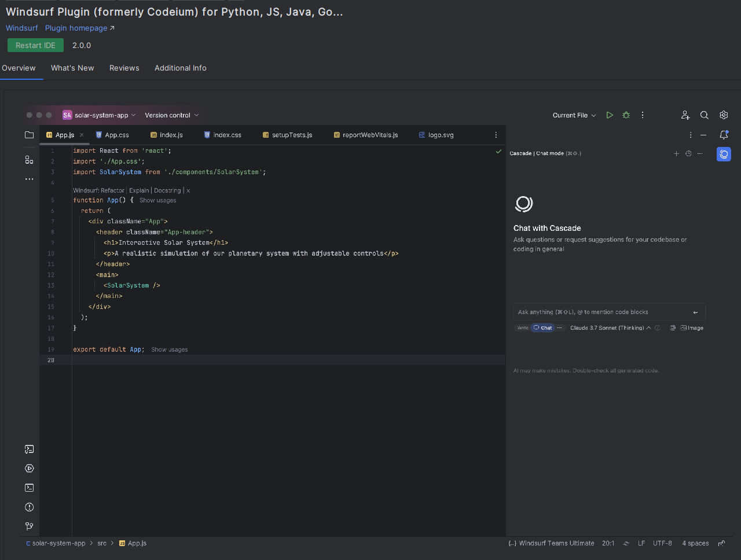Click the blue Windsurf Cascade sidebar icon
The image size is (741, 560).
click(724, 154)
